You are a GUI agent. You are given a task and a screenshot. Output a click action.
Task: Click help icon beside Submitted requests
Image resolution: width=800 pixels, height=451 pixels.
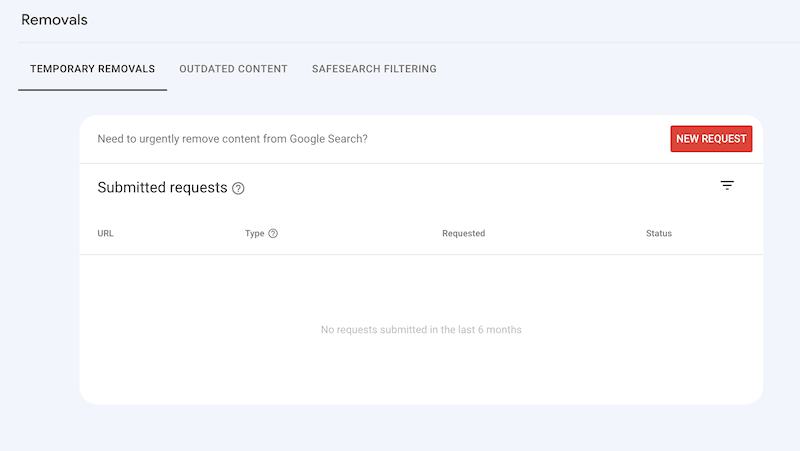(238, 188)
